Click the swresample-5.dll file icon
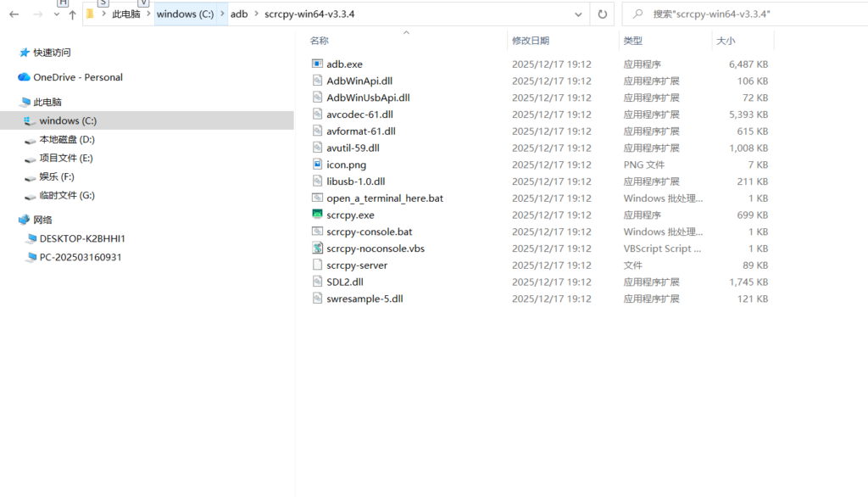Screen dimensions: 868x497 [317, 298]
